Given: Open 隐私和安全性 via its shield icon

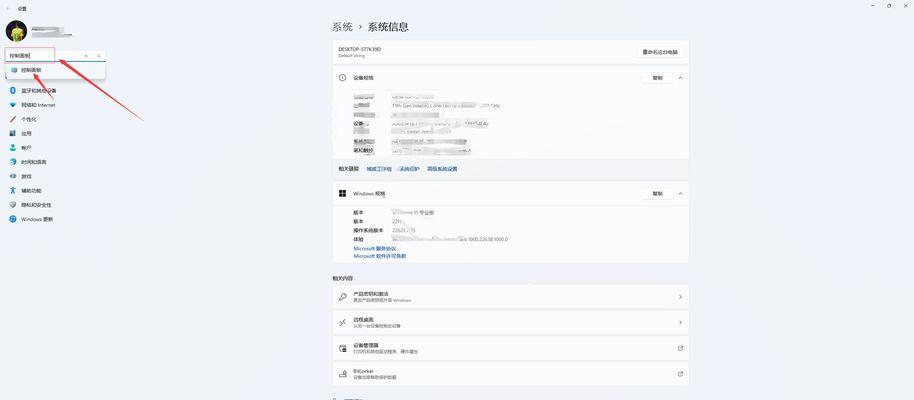Looking at the screenshot, I should 13,205.
